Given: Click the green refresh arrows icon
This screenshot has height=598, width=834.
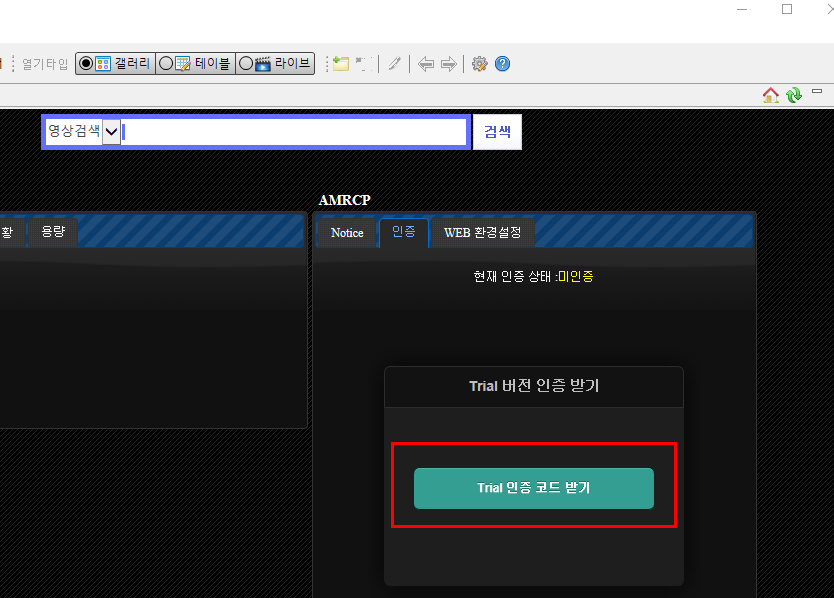Looking at the screenshot, I should [x=794, y=95].
